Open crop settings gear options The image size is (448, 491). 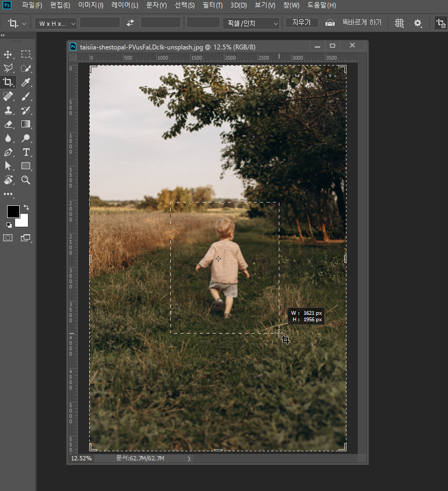tap(417, 23)
